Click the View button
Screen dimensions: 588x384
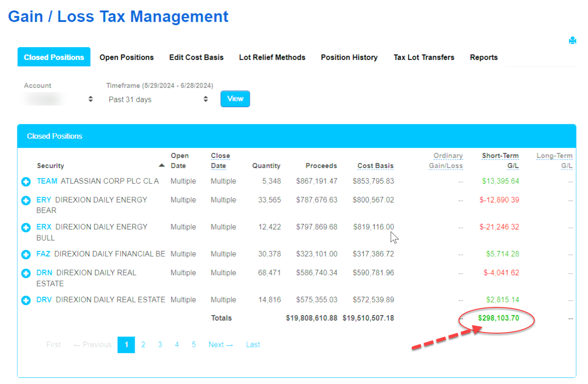[235, 99]
